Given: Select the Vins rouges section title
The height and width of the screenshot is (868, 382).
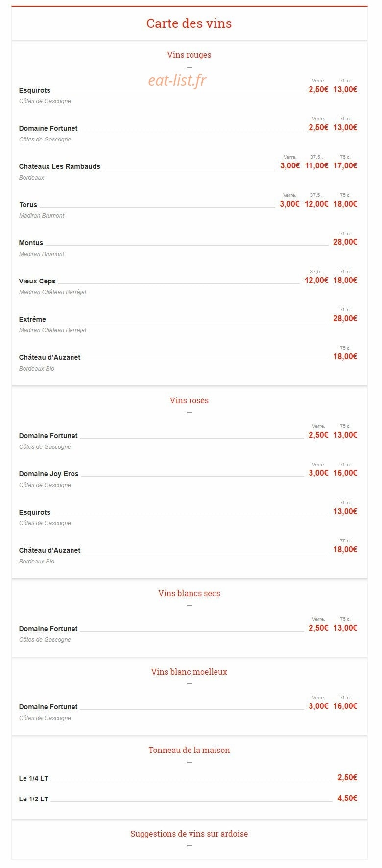Looking at the screenshot, I should (189, 55).
